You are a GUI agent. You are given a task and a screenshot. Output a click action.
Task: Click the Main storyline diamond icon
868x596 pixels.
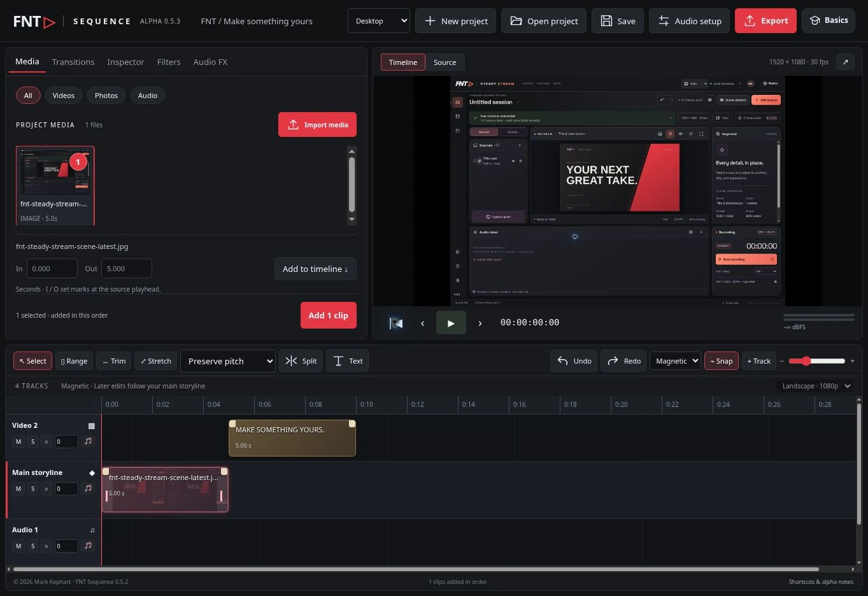tap(92, 472)
